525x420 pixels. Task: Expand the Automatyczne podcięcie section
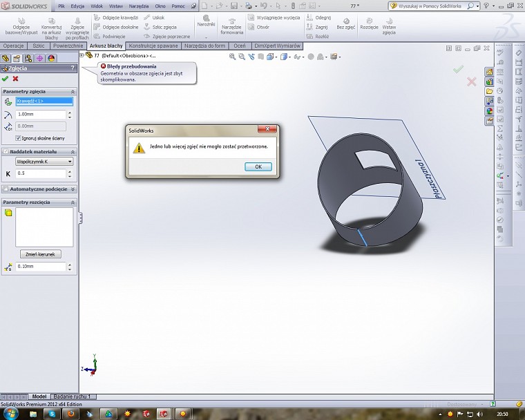pos(73,189)
